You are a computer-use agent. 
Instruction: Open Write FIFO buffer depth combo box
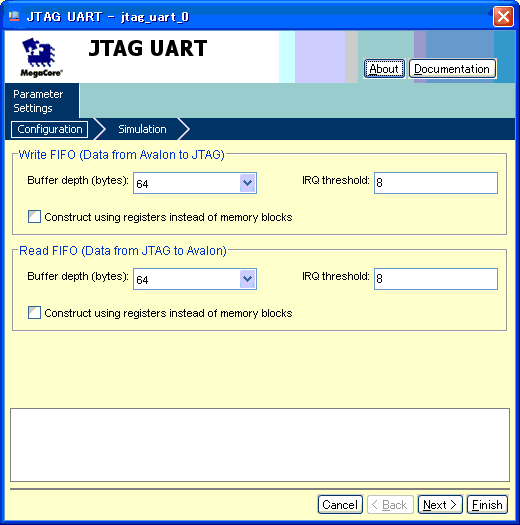point(195,183)
